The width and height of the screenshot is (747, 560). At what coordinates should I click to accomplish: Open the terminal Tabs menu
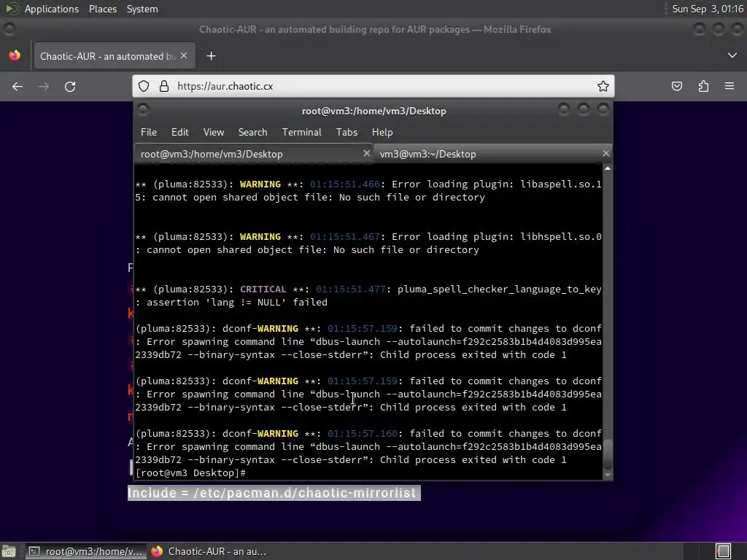point(347,132)
